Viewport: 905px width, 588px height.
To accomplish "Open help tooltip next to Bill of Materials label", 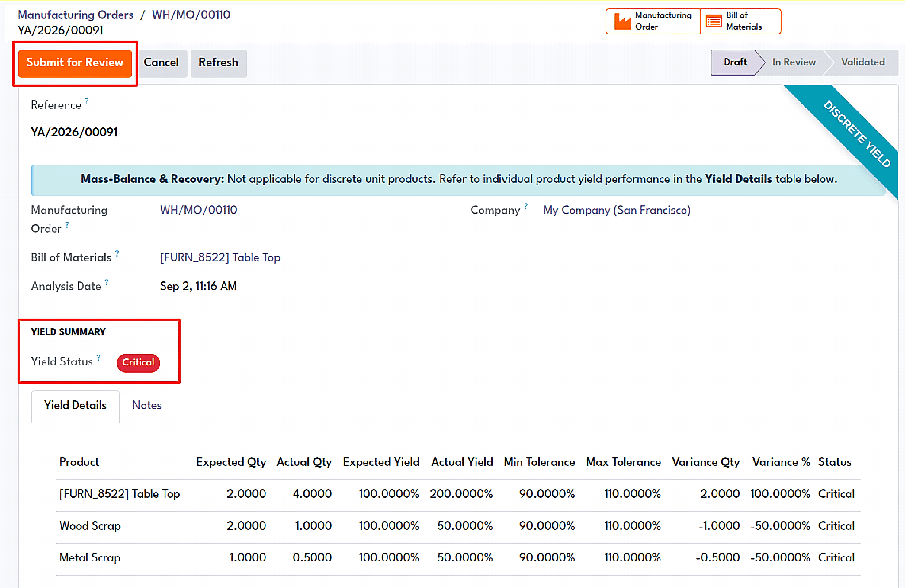I will (117, 254).
